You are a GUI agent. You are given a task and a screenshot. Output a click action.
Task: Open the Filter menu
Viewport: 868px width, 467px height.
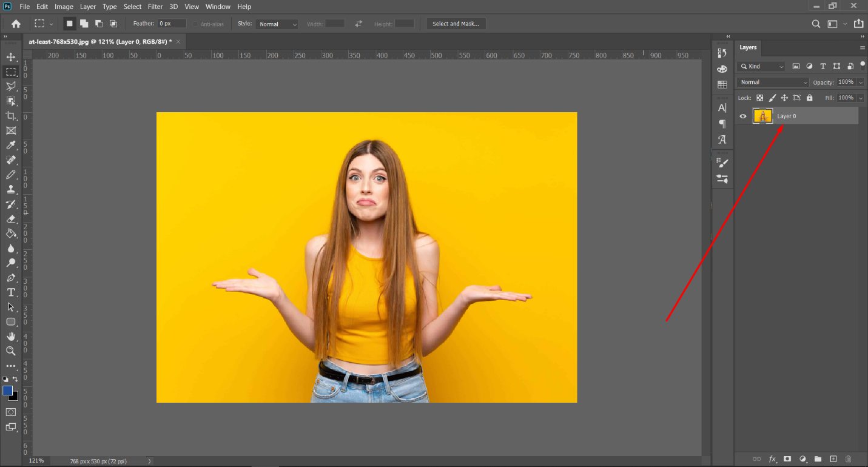coord(155,7)
